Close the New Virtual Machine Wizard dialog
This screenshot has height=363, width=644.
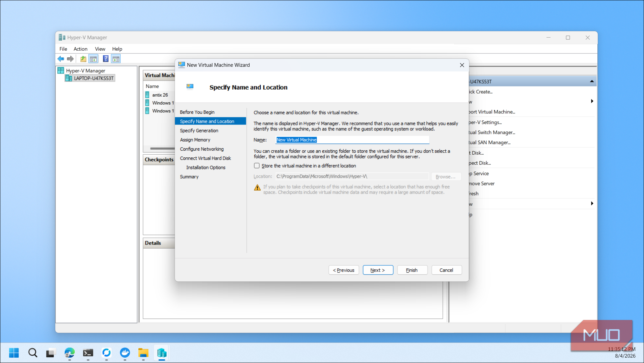click(462, 65)
